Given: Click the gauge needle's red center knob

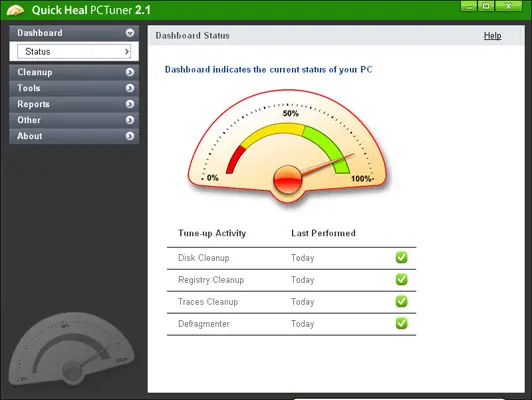Looking at the screenshot, I should (287, 180).
